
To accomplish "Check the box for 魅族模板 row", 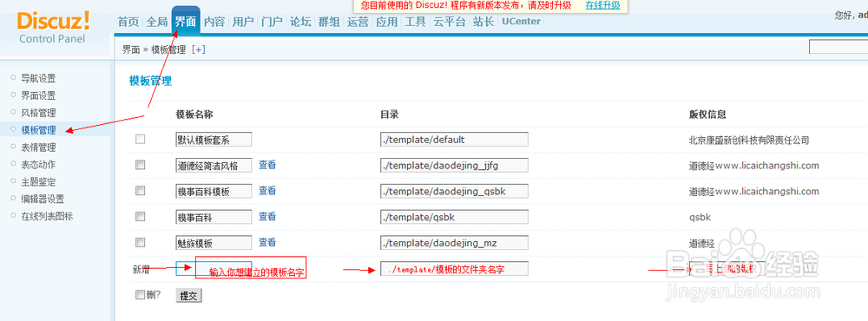I will pos(140,242).
